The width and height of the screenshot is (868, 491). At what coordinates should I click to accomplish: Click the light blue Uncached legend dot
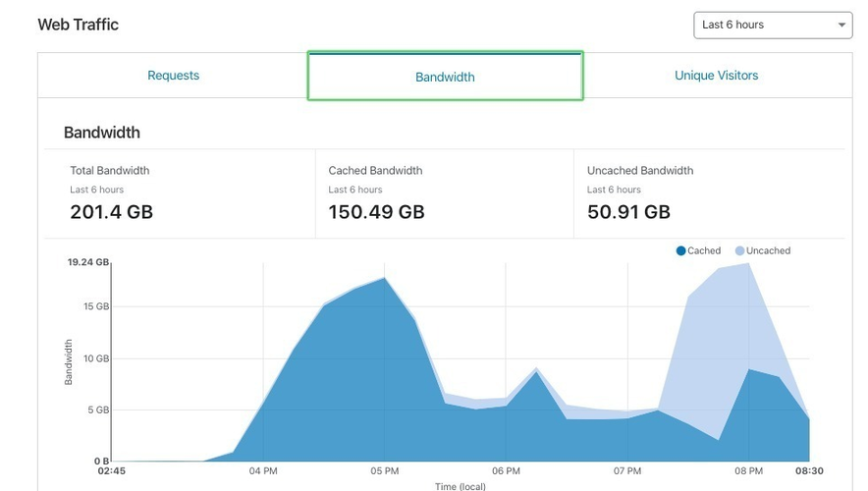(739, 251)
